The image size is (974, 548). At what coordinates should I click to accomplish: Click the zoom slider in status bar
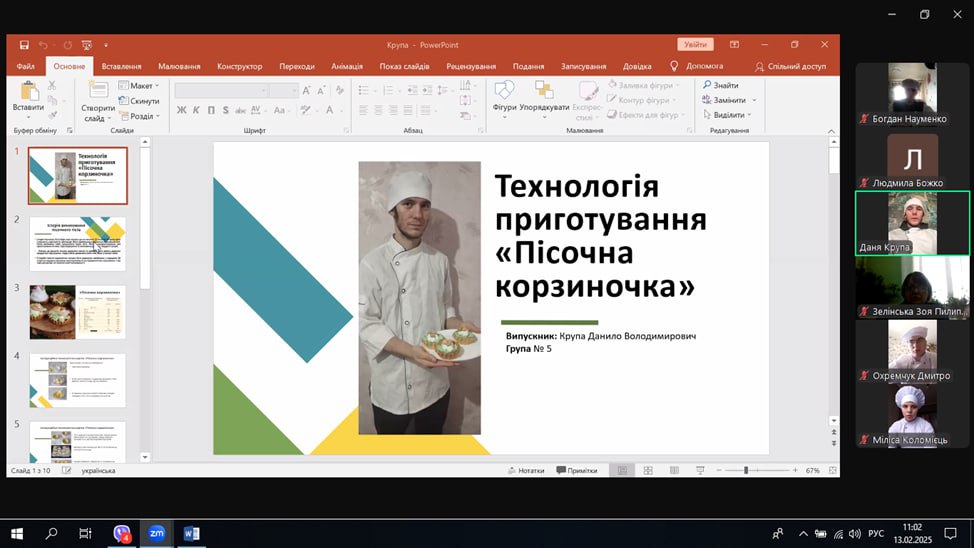coord(746,470)
